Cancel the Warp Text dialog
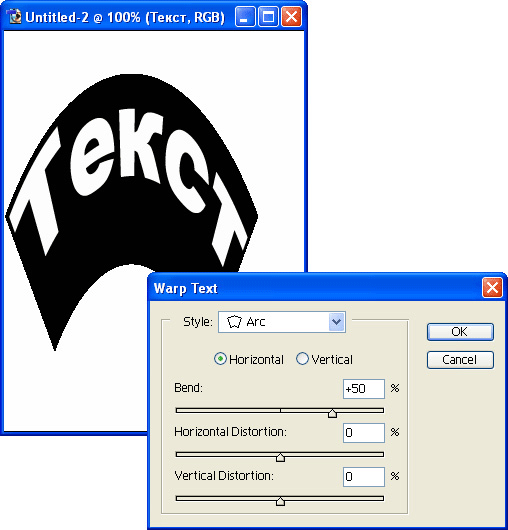The height and width of the screenshot is (530, 508). coord(460,360)
